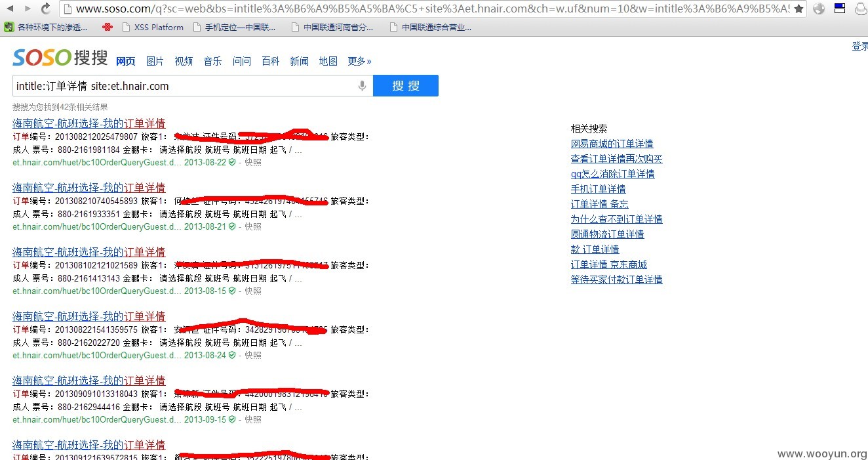Select the 网页 search tab
The image size is (868, 460).
(x=125, y=61)
